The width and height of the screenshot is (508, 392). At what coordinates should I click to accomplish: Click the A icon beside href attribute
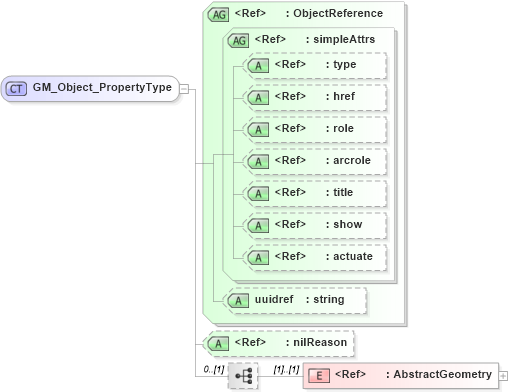coord(258,98)
